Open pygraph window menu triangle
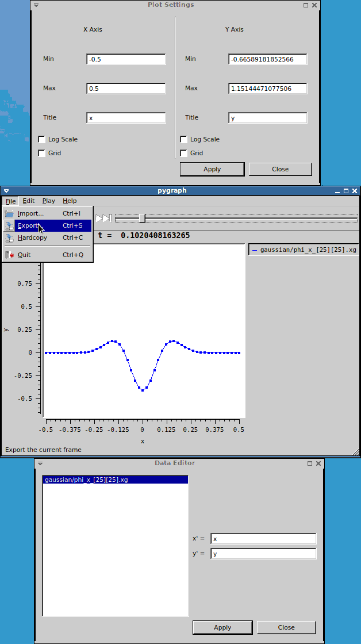Screen dimensions: 361x644 [6, 191]
